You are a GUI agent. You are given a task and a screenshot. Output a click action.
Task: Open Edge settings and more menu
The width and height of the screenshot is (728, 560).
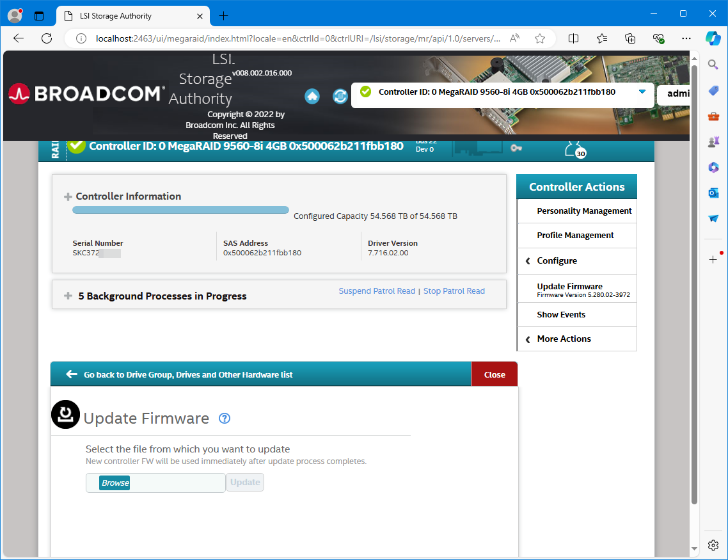click(686, 38)
